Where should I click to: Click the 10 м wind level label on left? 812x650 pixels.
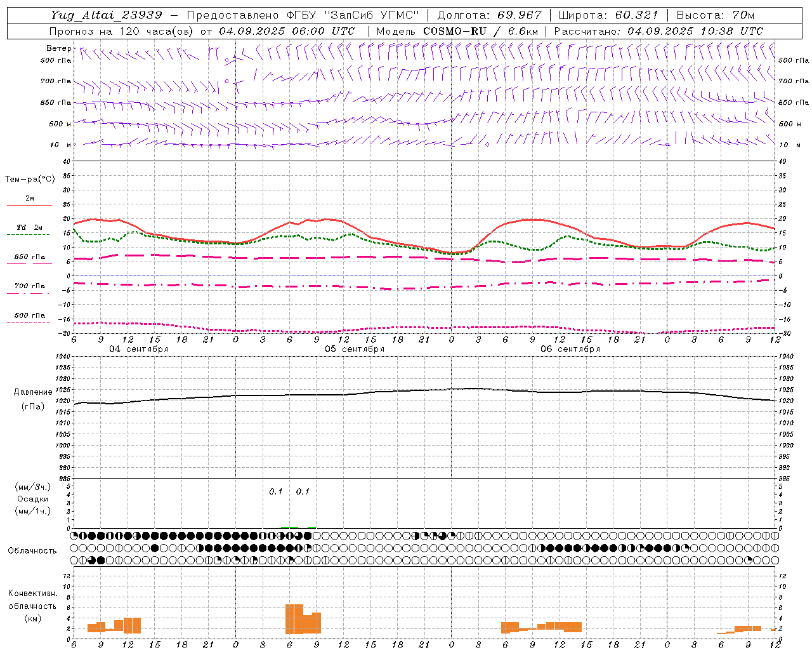(61, 145)
